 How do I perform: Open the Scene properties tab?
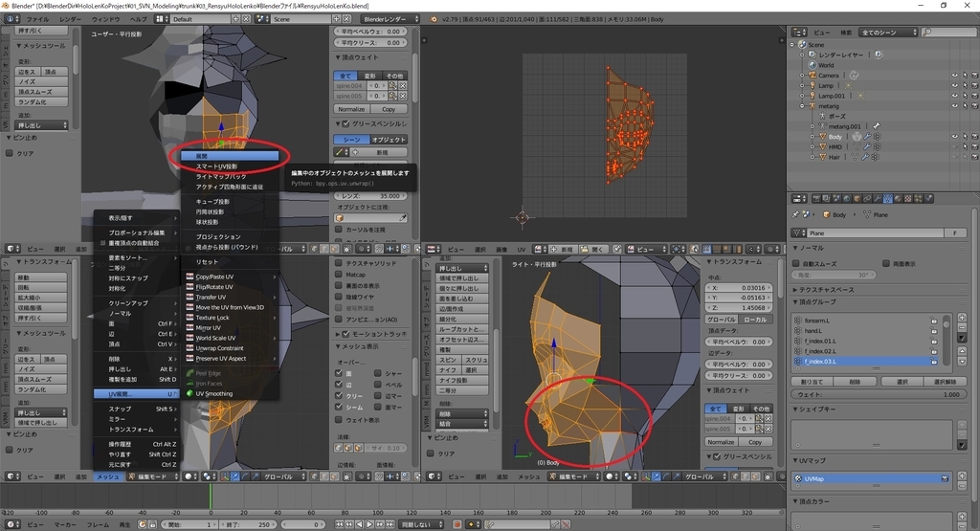click(836, 199)
